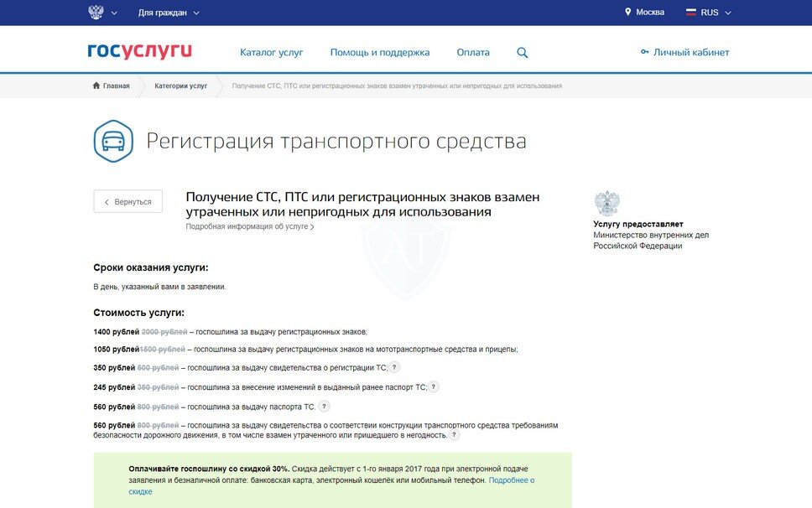Click the 'Сроки оказания услуги:' heading
Screen dimensions: 812x508
pyautogui.click(x=151, y=267)
